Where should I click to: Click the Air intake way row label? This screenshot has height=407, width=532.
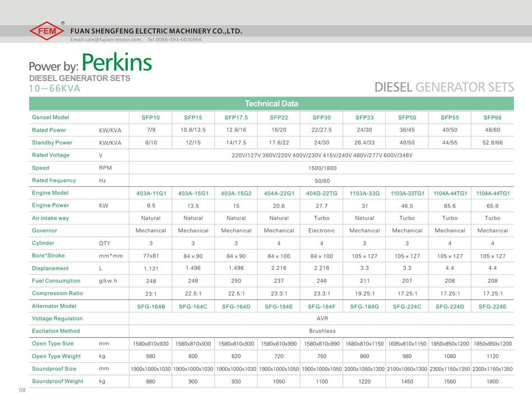tap(50, 218)
